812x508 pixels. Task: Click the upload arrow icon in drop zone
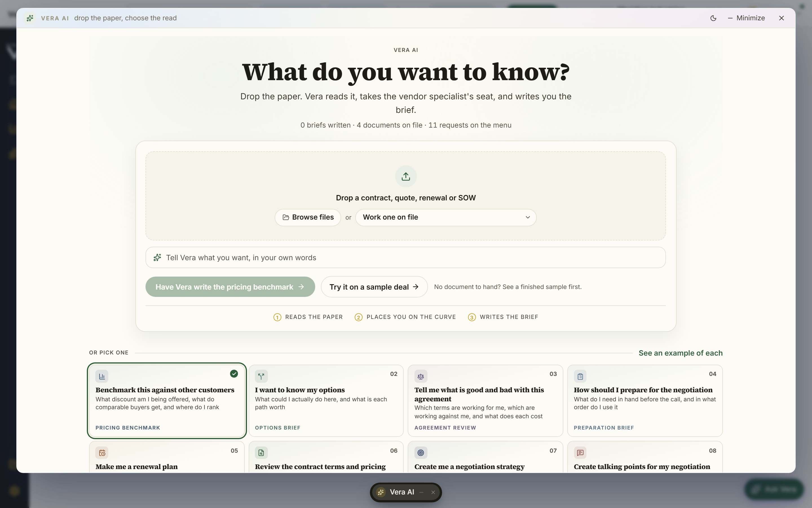click(406, 176)
